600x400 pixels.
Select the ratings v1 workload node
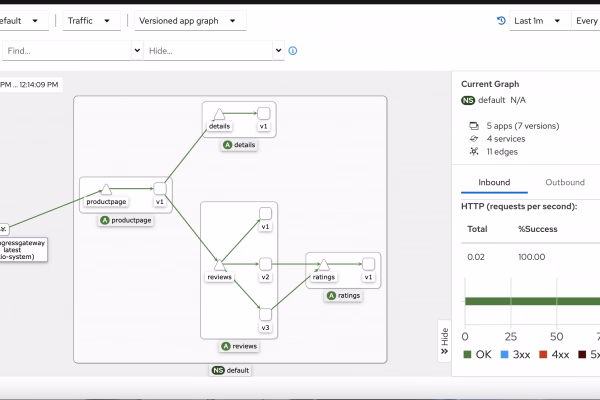[368, 264]
